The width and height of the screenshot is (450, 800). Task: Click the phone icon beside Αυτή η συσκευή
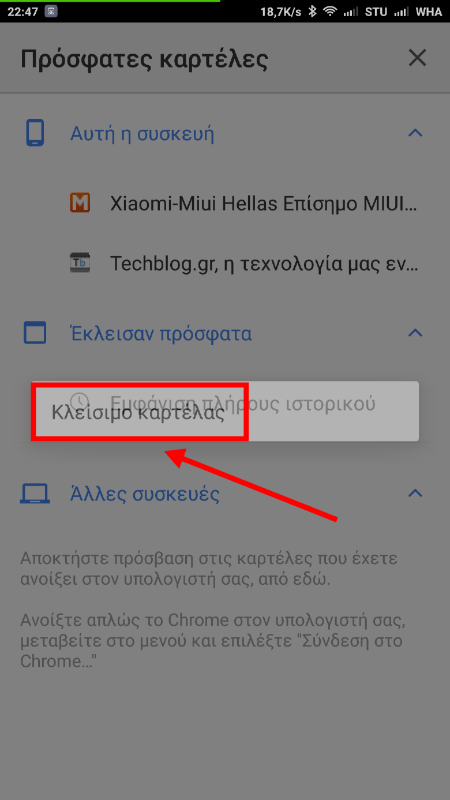pos(35,133)
